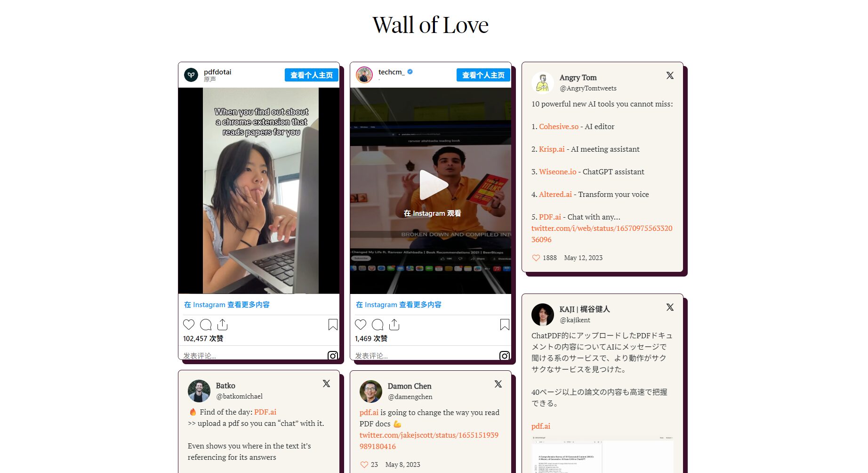View the pdfdotai profile with the blue button

click(x=311, y=75)
